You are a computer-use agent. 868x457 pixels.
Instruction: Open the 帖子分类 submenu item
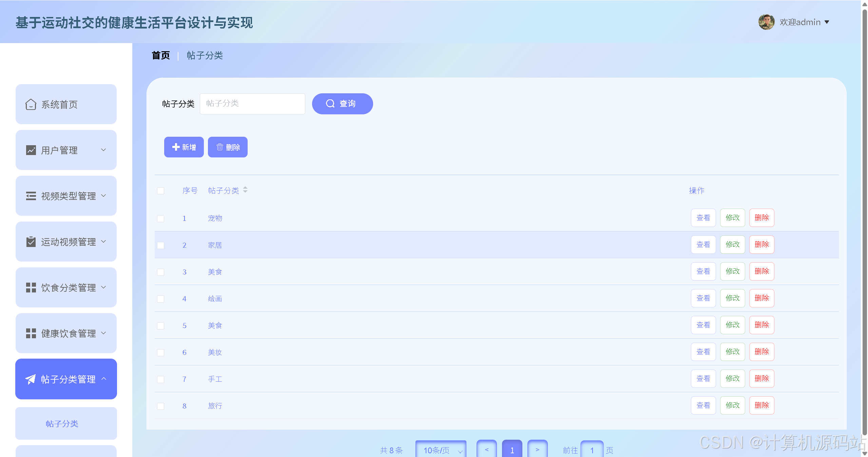(66, 423)
